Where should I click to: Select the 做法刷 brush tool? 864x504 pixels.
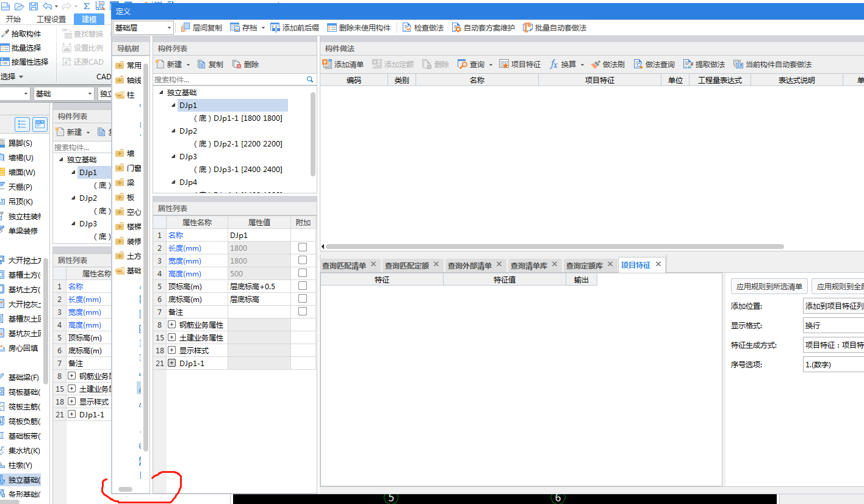click(x=608, y=64)
